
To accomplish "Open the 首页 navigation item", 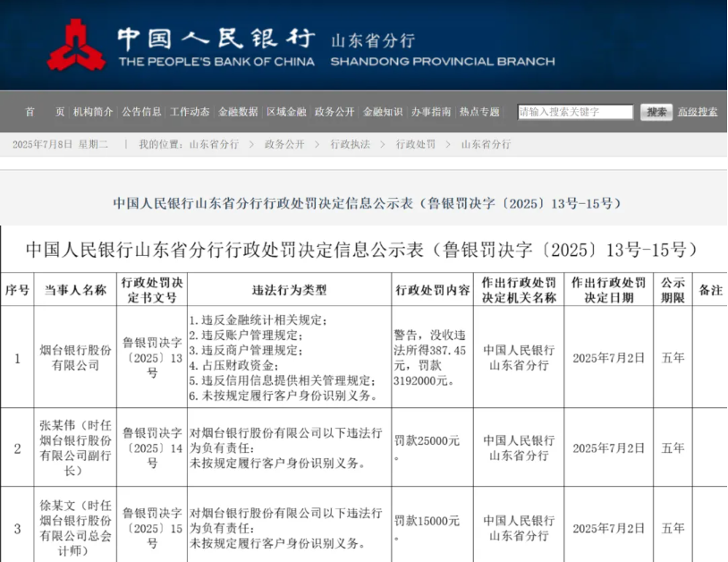I will click(x=45, y=112).
